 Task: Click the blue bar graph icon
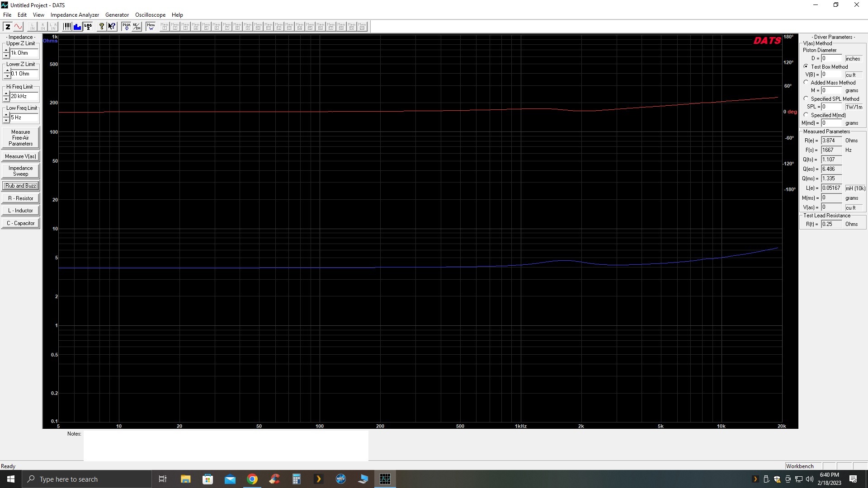click(x=77, y=27)
